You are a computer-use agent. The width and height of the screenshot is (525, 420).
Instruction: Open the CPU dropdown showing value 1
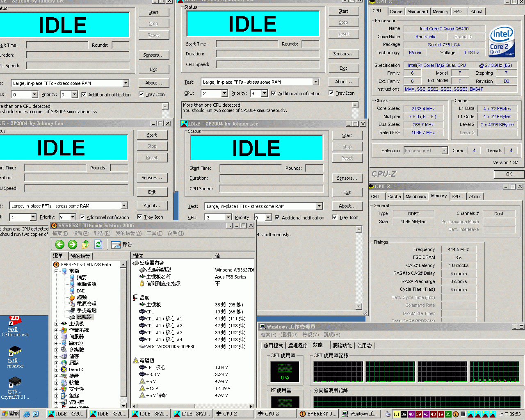click(x=33, y=217)
